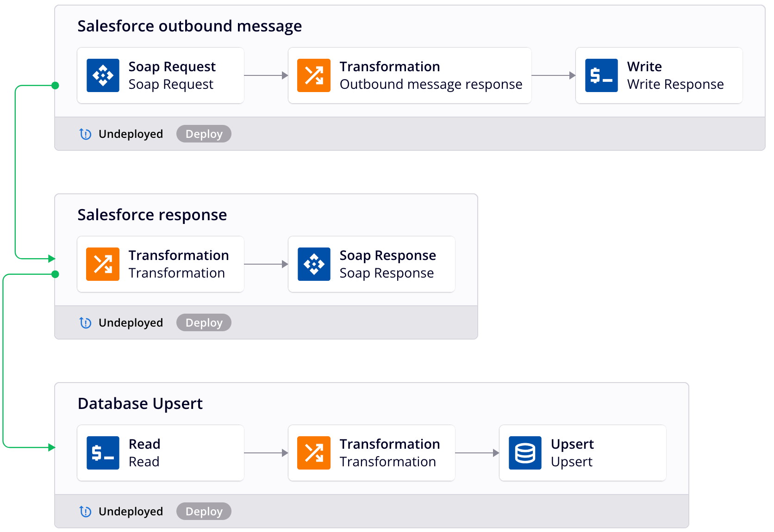Click the Write Response script icon
The image size is (774, 532).
pyautogui.click(x=601, y=75)
